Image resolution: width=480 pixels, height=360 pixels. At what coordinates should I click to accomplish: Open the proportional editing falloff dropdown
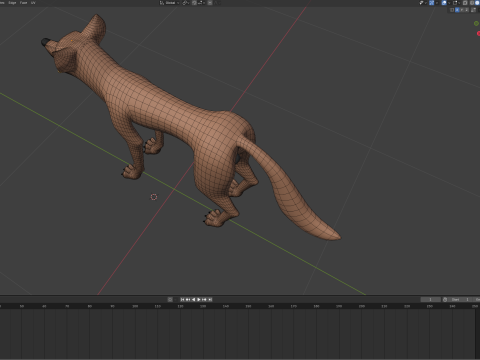tap(217, 3)
